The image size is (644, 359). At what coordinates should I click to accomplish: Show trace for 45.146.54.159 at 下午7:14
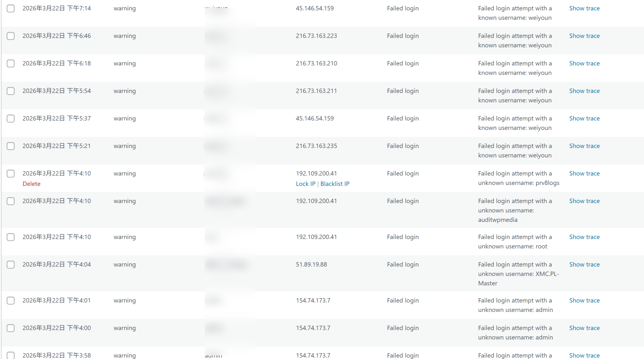(584, 8)
